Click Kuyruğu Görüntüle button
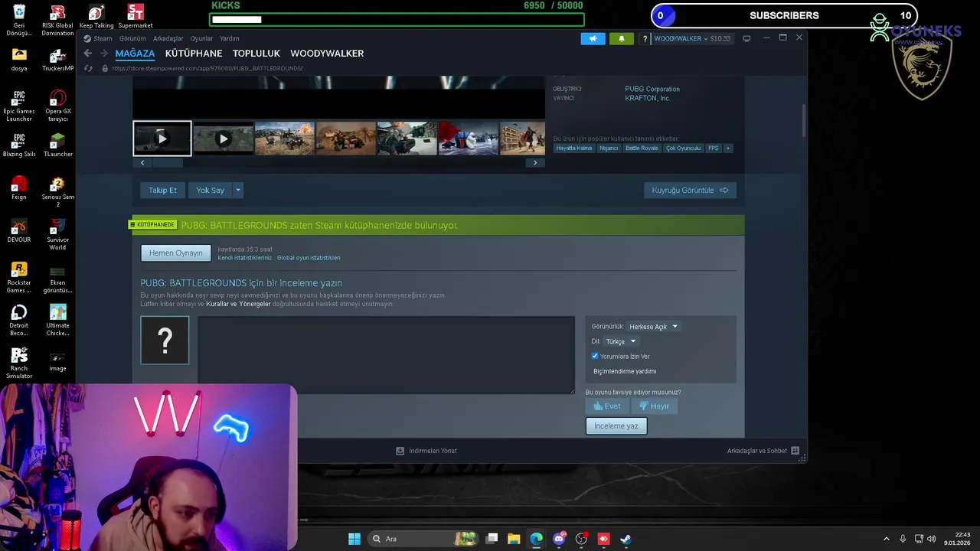The width and height of the screenshot is (980, 551). (690, 190)
